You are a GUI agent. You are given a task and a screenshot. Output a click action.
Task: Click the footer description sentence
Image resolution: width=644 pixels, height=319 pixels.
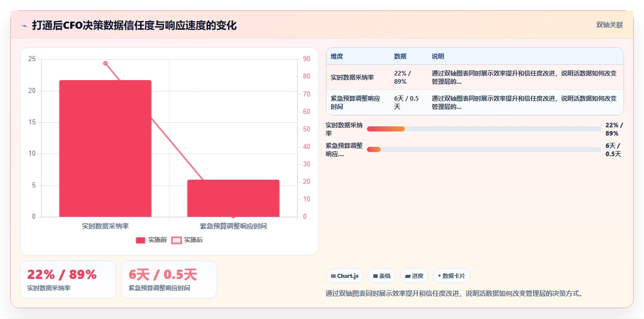[x=454, y=294]
